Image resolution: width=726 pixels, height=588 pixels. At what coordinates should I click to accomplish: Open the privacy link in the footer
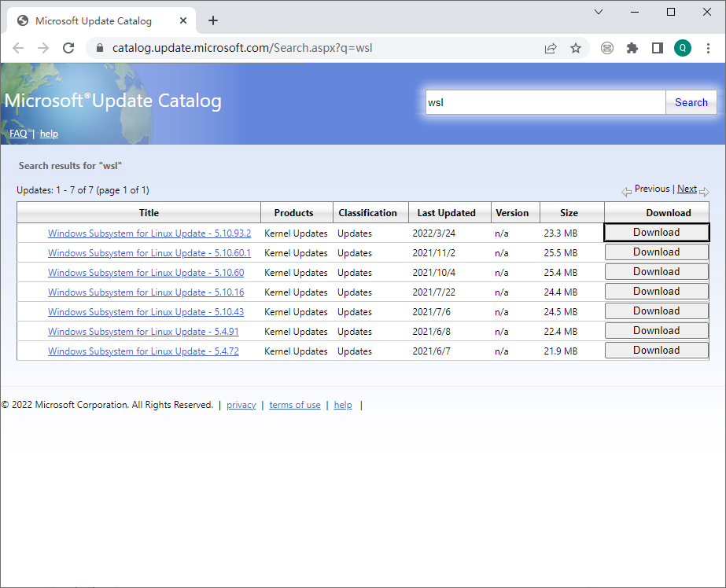(241, 405)
